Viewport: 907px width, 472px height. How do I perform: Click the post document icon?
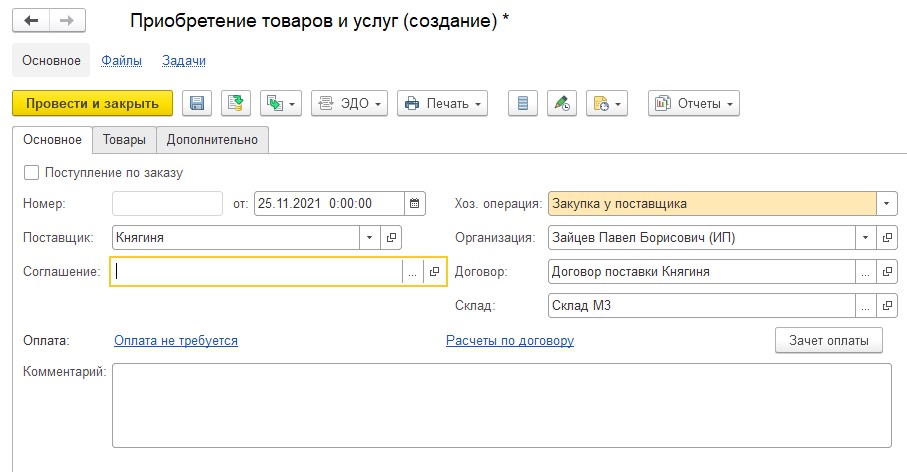click(235, 104)
